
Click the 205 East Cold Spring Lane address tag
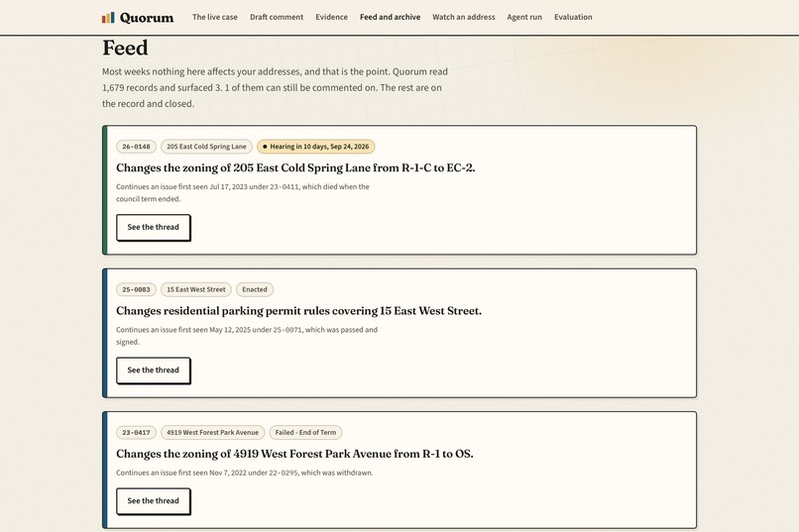pyautogui.click(x=206, y=147)
